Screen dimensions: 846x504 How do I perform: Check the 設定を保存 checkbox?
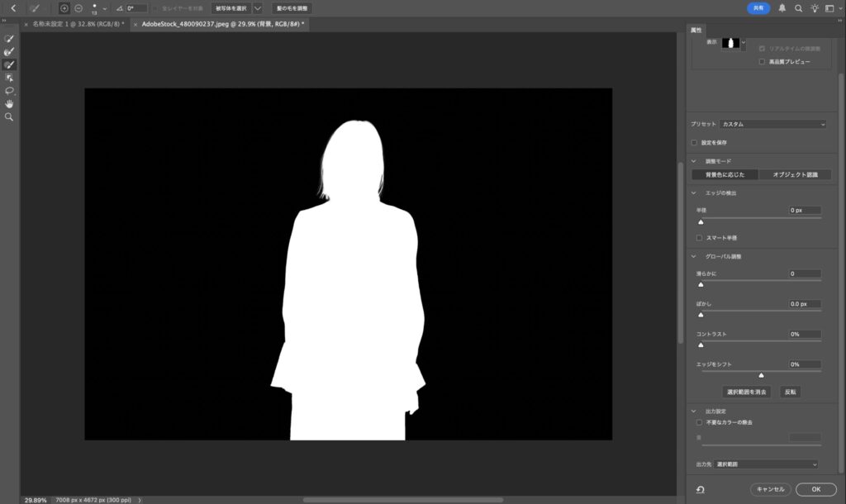point(694,142)
